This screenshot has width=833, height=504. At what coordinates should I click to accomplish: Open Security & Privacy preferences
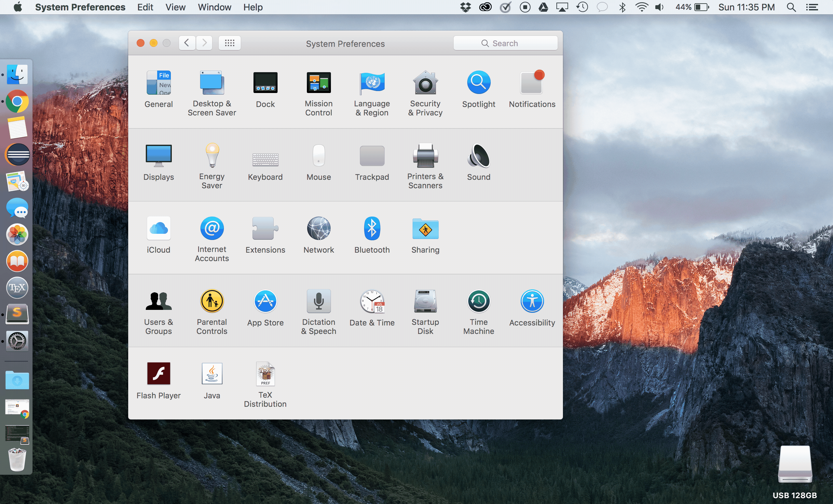[425, 94]
